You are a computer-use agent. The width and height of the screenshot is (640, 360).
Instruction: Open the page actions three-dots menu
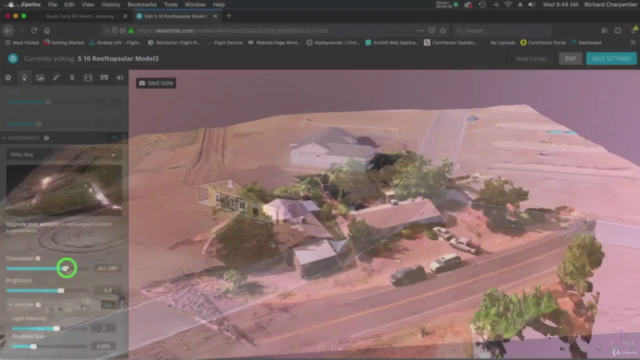click(x=420, y=31)
